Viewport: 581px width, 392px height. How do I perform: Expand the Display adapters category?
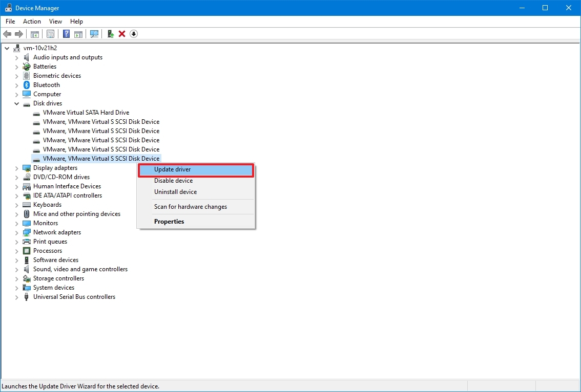point(16,167)
